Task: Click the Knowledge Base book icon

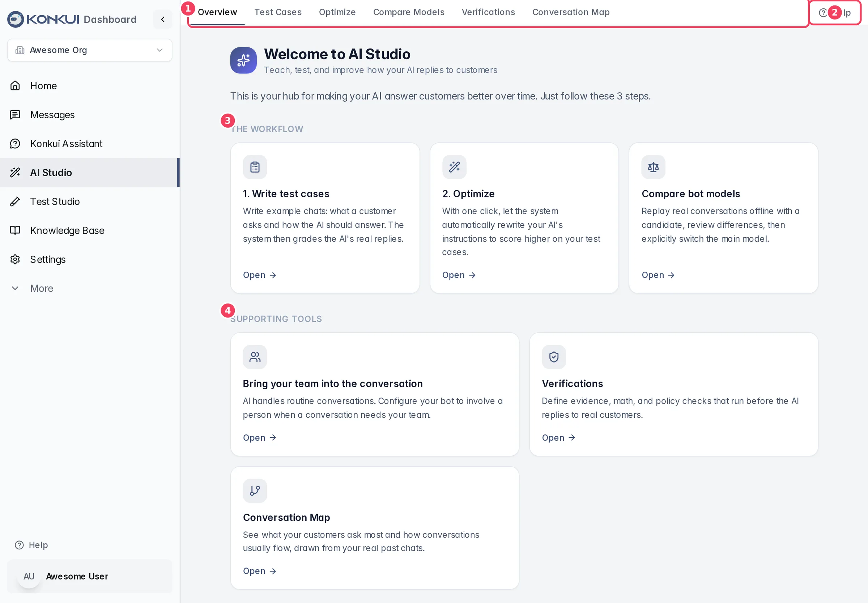Action: coord(15,230)
